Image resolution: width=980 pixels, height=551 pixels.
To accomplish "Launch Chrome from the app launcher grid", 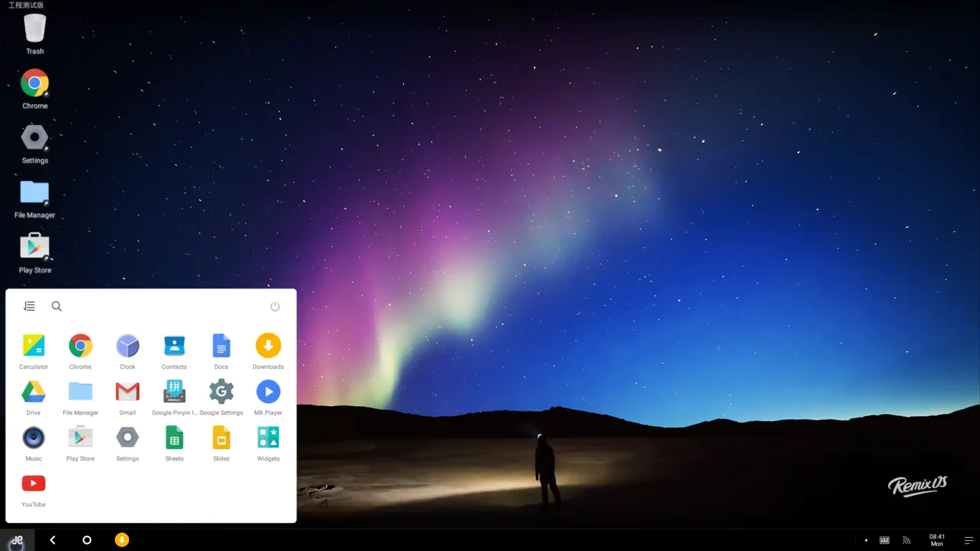I will 80,352.
